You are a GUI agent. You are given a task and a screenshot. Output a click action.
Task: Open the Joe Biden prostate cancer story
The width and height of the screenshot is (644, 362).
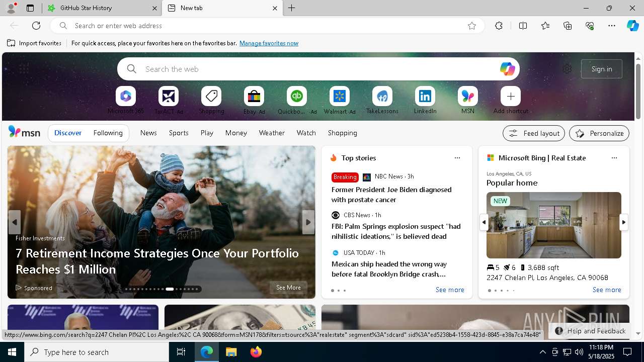point(391,195)
